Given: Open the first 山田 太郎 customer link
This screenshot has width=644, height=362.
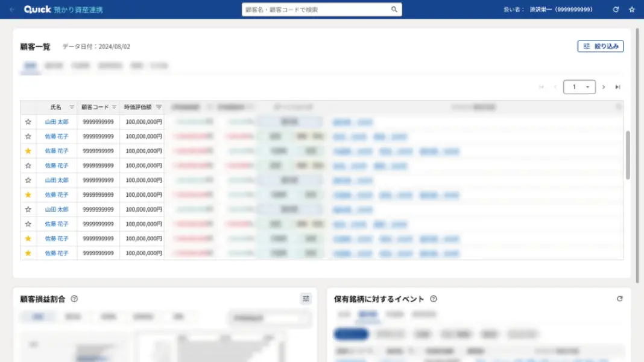Looking at the screenshot, I should point(57,122).
